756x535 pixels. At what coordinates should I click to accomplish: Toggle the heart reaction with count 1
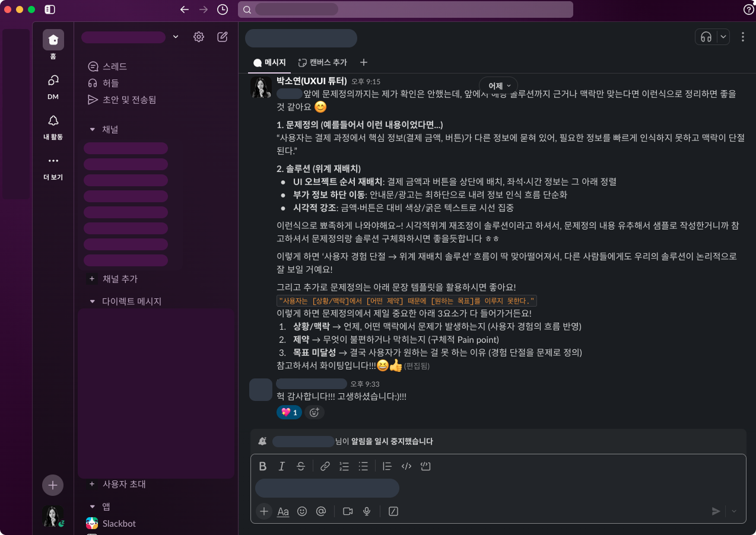(289, 412)
